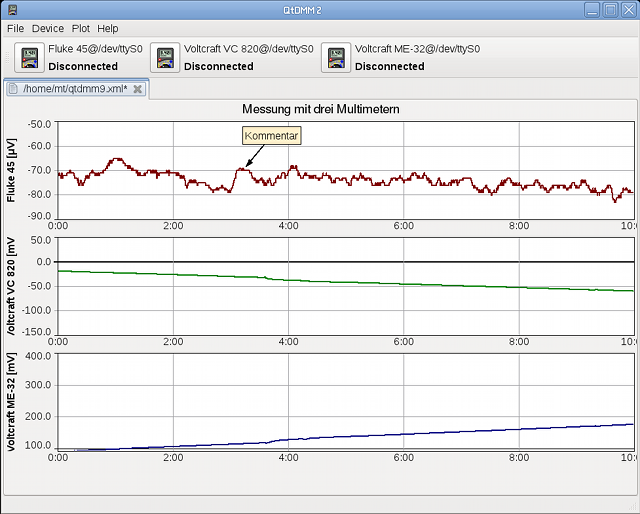
Task: Click the Voltcraft ME-32 Disconnected status text
Action: point(389,67)
